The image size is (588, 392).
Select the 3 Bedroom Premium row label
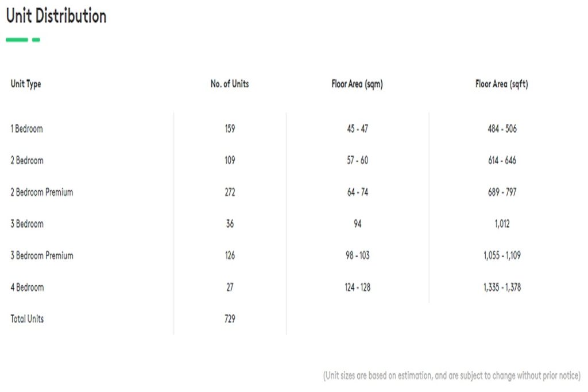point(41,255)
